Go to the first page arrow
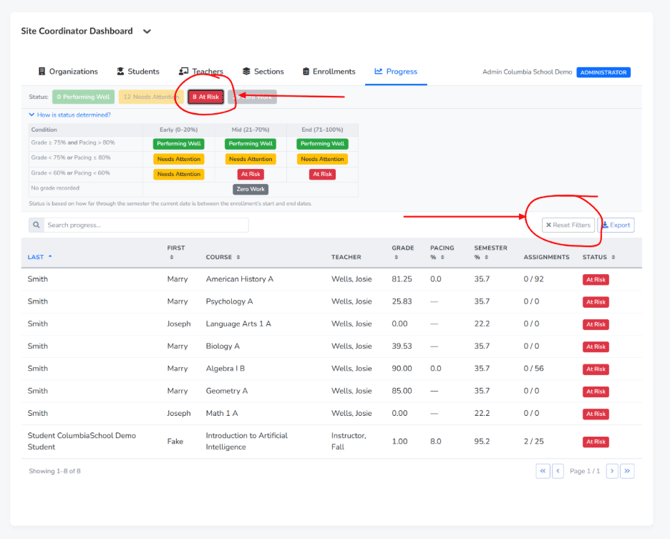 click(x=543, y=471)
